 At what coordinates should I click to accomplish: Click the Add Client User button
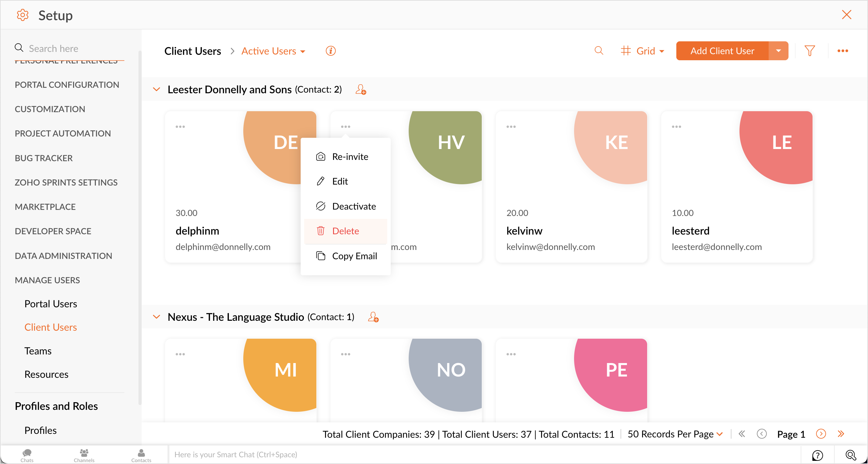click(722, 51)
